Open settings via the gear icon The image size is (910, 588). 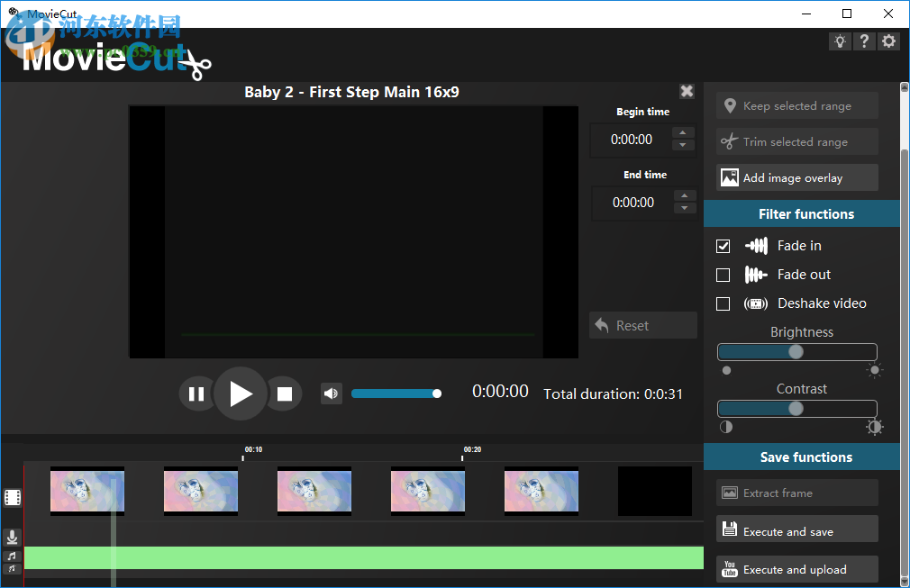click(x=888, y=41)
